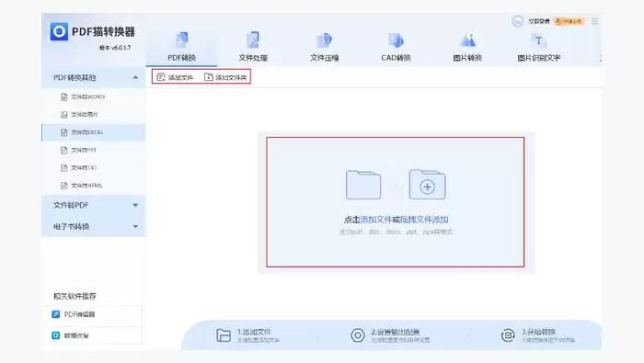Image resolution: width=644 pixels, height=363 pixels.
Task: Click the 立即登录 login link
Action: pos(539,21)
